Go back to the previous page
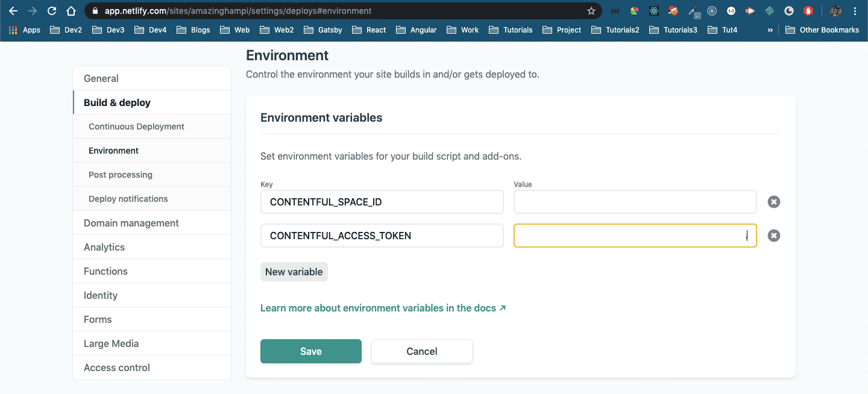Viewport: 868px width, 394px height. coord(13,11)
